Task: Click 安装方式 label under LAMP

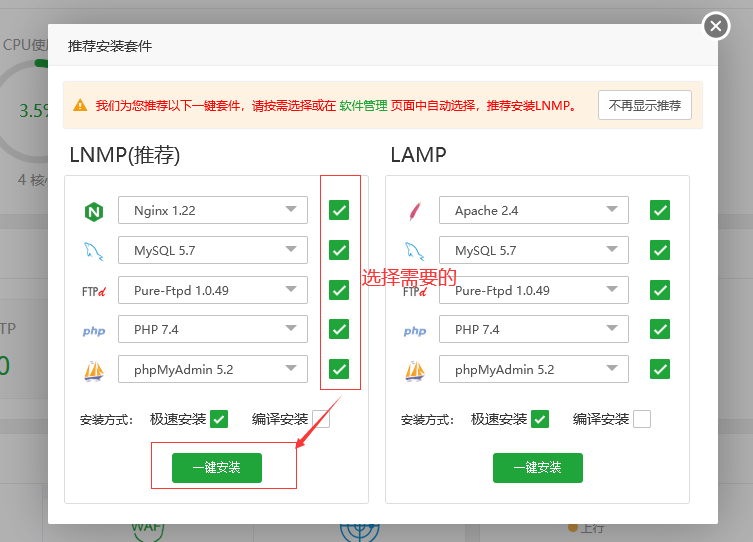Action: tap(427, 420)
